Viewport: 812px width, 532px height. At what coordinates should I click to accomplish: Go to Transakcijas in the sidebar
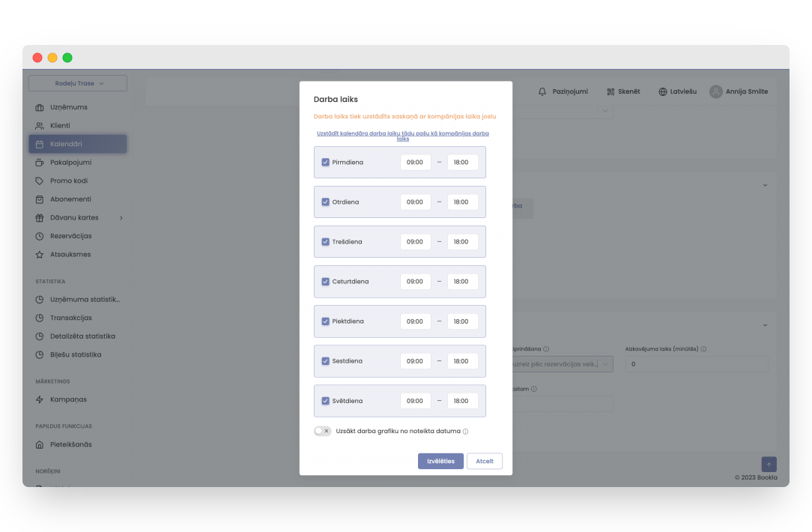click(x=70, y=318)
